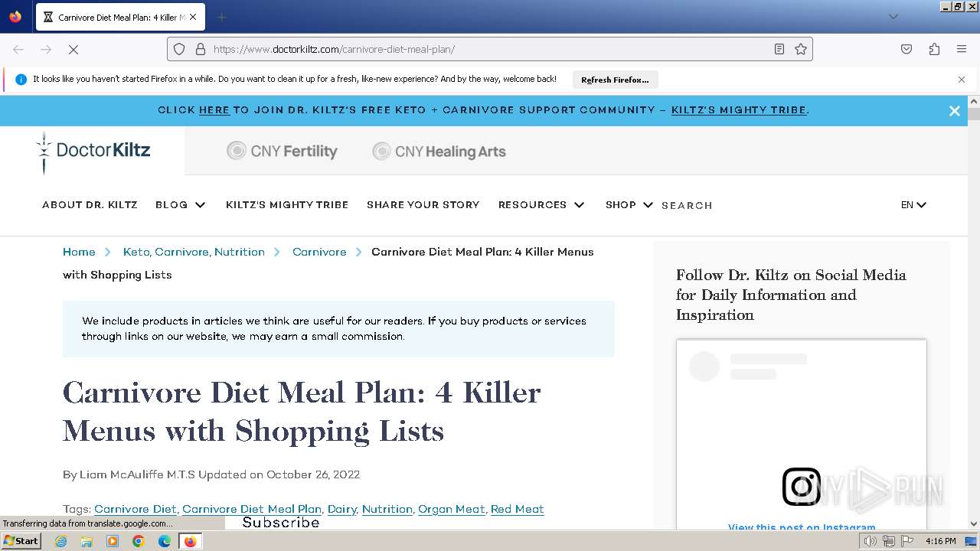The height and width of the screenshot is (551, 980).
Task: Toggle reader view icon
Action: point(779,49)
